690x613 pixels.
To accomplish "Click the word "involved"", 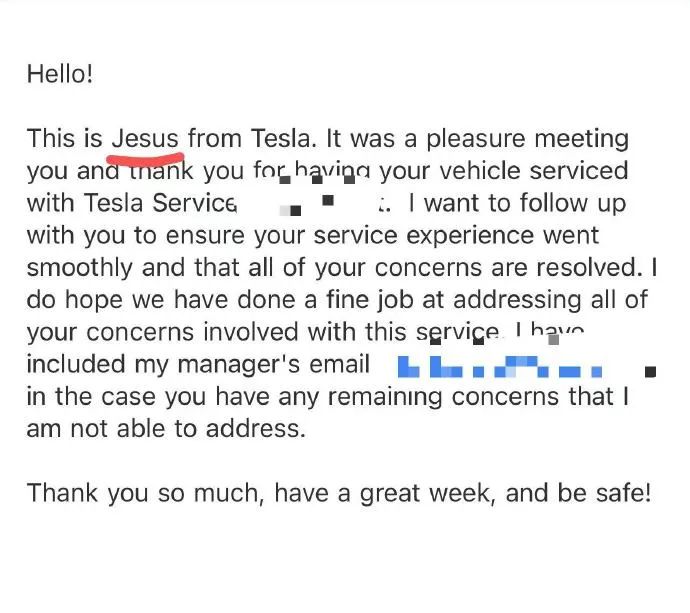I will tap(250, 332).
